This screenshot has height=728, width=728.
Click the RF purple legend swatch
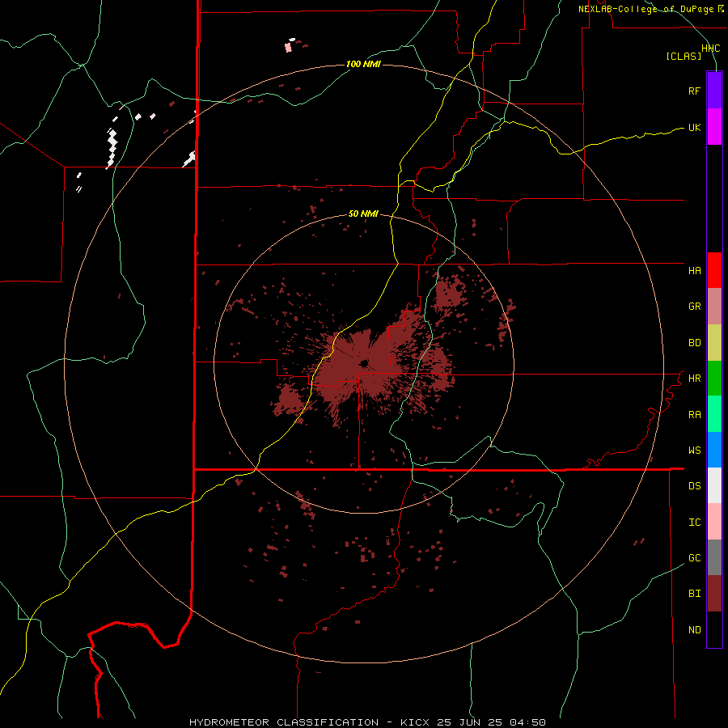click(x=714, y=91)
